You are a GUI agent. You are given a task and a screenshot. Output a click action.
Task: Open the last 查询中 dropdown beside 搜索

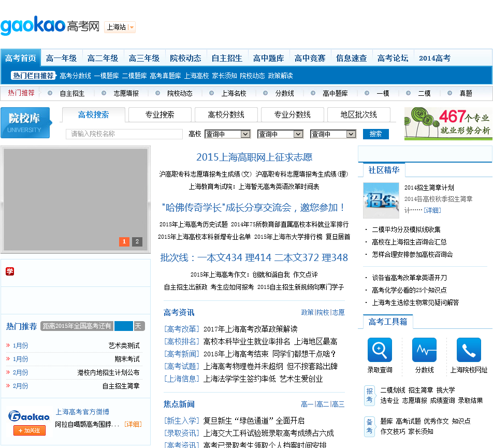tap(334, 134)
